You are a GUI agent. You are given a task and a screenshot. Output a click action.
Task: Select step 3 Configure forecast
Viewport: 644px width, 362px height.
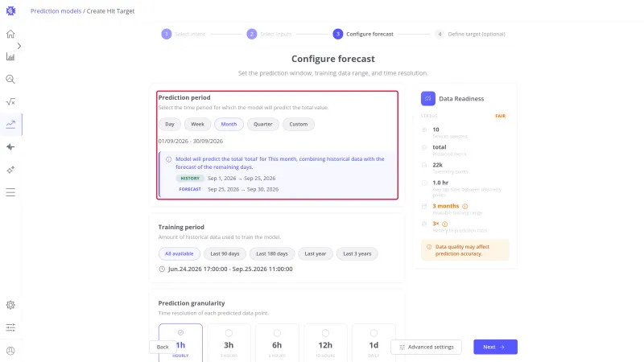[363, 34]
